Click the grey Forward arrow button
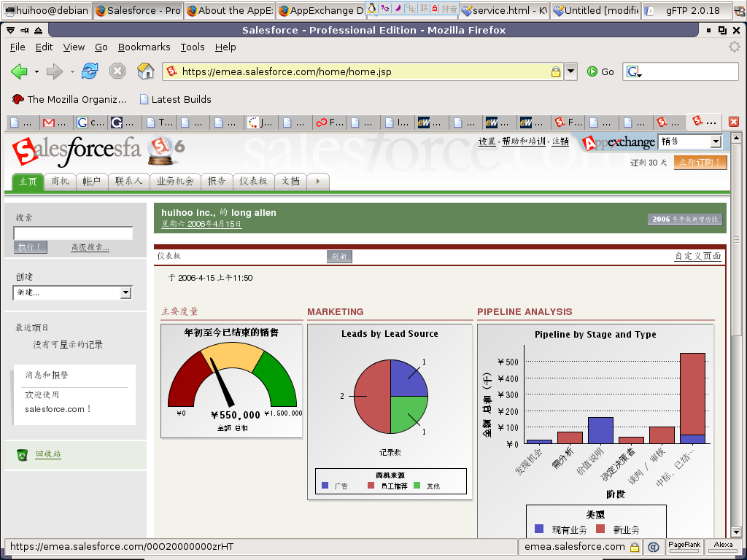Screen dimensions: 747x560 coord(54,72)
